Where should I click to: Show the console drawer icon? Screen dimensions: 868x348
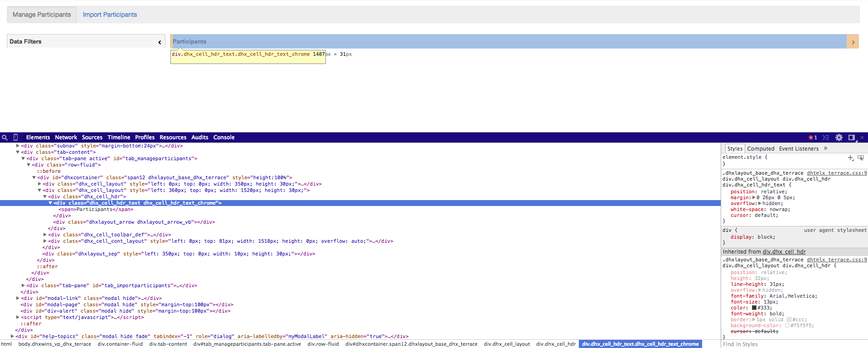pyautogui.click(x=826, y=137)
